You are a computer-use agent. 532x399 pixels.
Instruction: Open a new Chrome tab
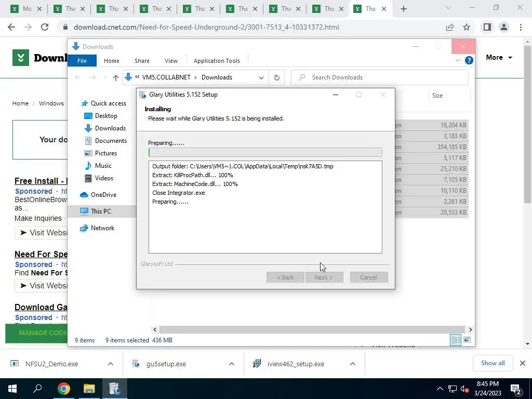403,9
